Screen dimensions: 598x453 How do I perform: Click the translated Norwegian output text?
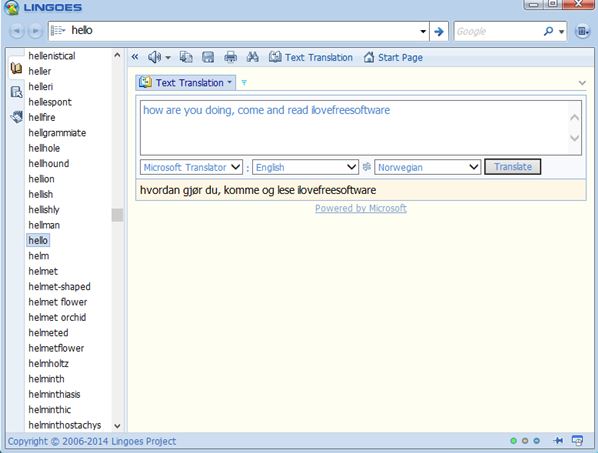(x=258, y=190)
